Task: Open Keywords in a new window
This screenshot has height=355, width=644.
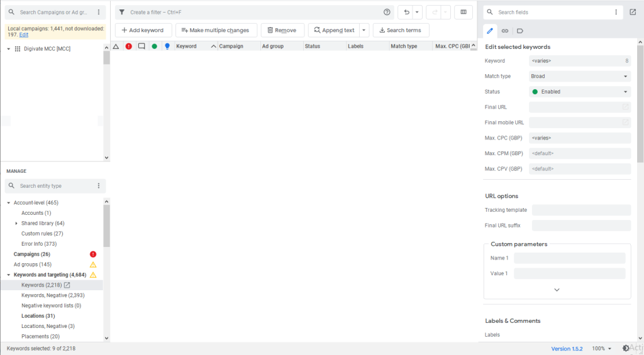Action: (67, 285)
